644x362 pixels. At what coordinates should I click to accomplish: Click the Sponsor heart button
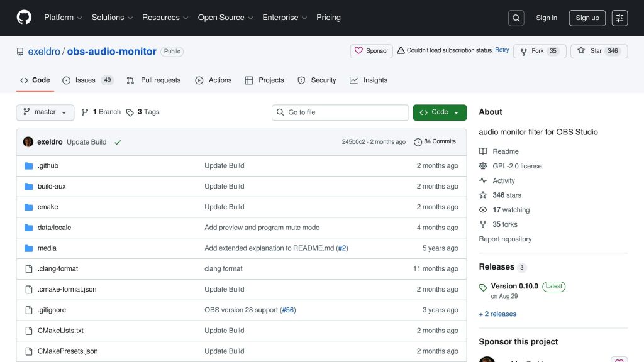371,50
